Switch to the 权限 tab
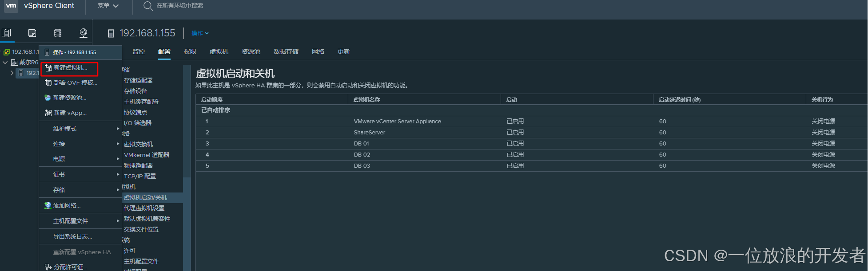Screen dimensions: 868x271 point(190,52)
